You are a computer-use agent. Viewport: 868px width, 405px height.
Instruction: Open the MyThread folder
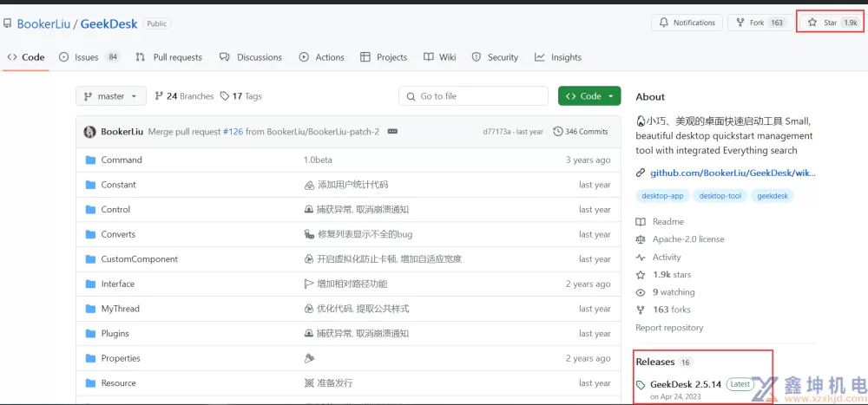(120, 309)
